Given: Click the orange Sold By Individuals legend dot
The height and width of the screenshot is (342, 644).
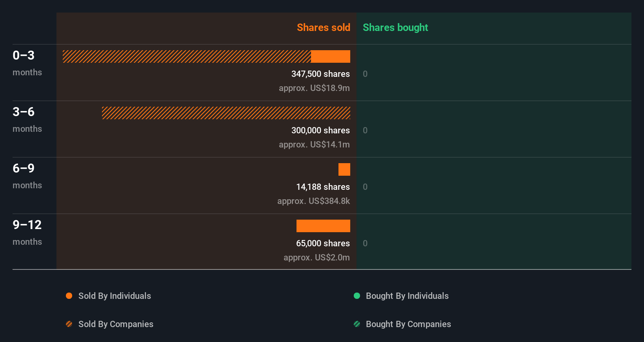Looking at the screenshot, I should pyautogui.click(x=69, y=296).
